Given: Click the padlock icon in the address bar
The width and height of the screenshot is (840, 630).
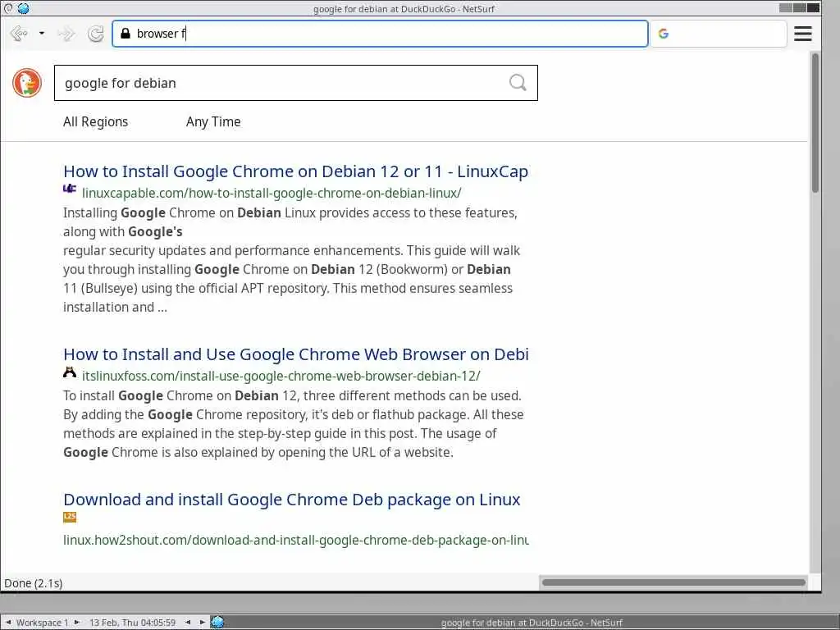Looking at the screenshot, I should (126, 33).
